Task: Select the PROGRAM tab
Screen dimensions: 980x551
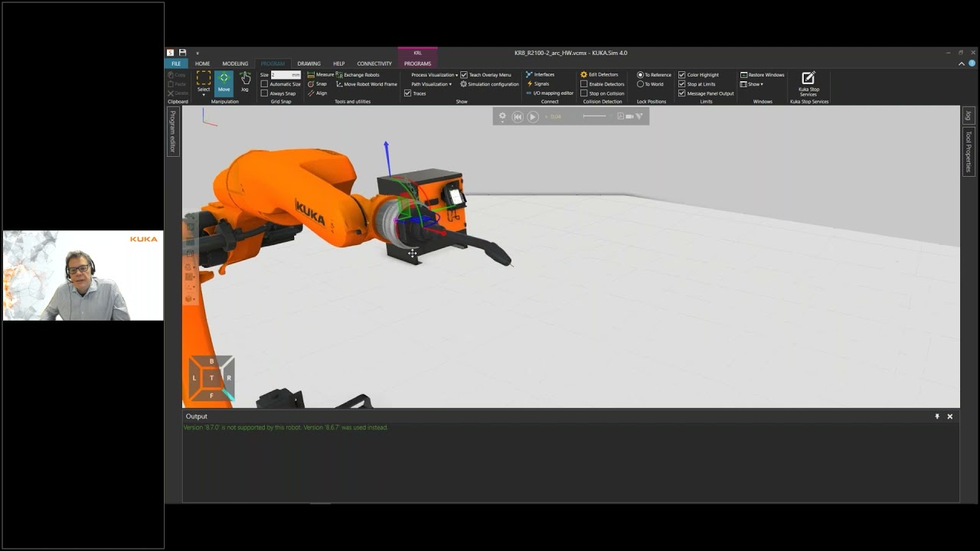Action: 273,64
